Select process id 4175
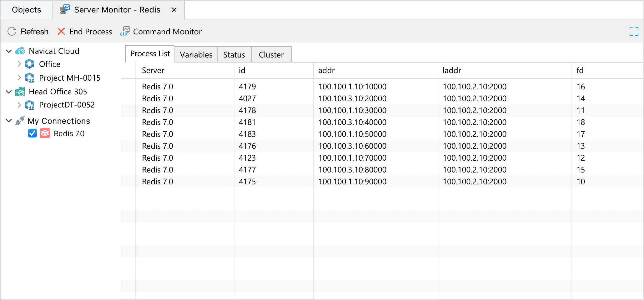The image size is (644, 300). (247, 182)
